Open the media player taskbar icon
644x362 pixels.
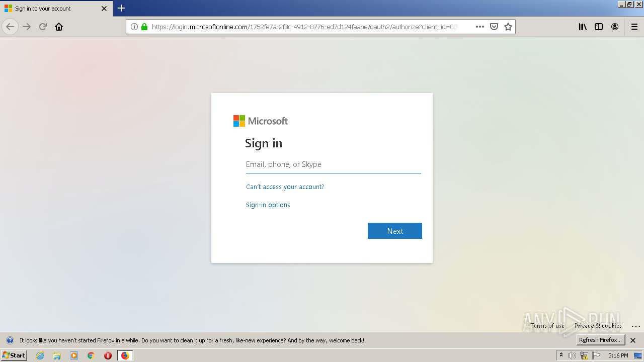click(74, 355)
